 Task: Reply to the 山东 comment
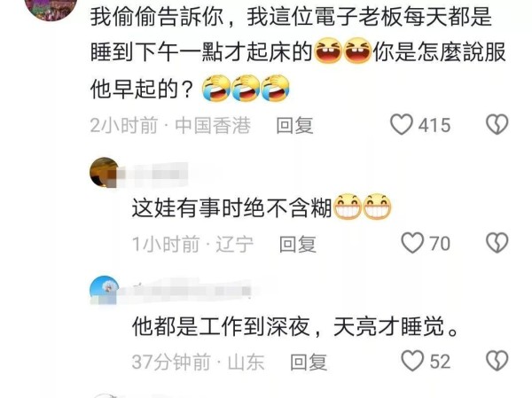click(x=309, y=362)
